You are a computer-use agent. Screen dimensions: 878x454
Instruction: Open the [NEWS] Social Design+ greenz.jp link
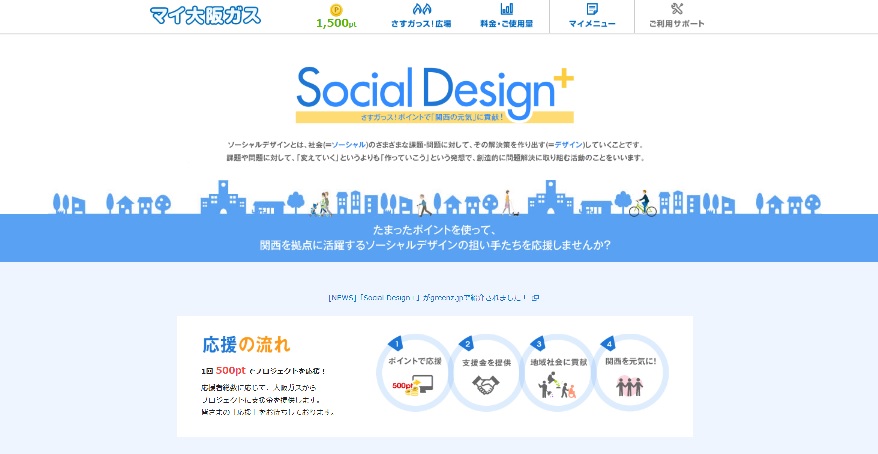(x=427, y=298)
